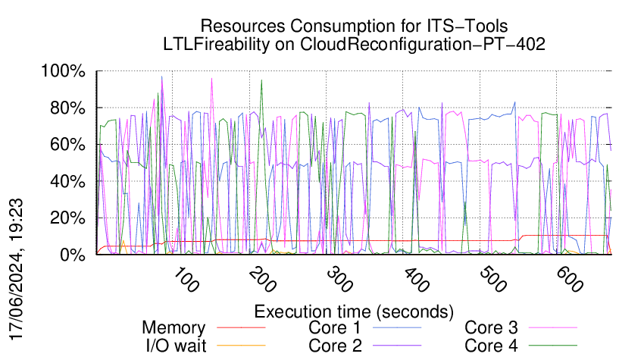Click the Resources Consumption for ITS-Tools title
Image resolution: width=644 pixels, height=360 pixels.
tap(354, 26)
